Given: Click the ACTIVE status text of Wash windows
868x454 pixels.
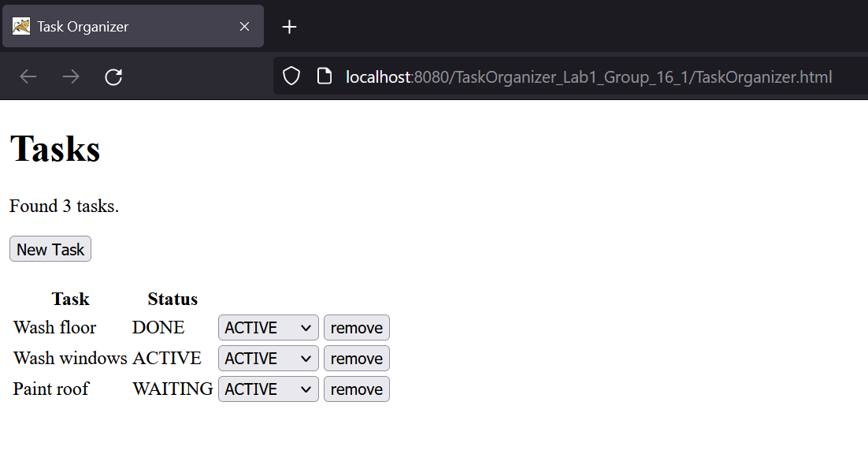Looking at the screenshot, I should [x=167, y=358].
